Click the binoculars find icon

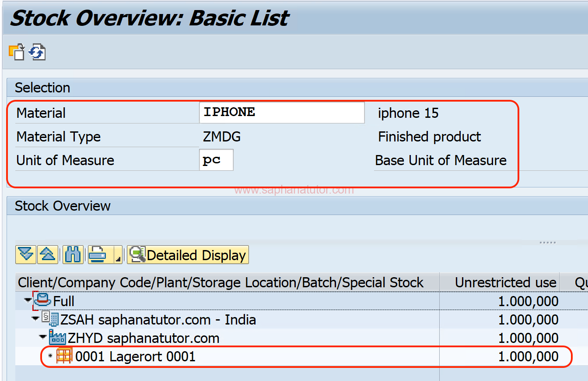73,254
